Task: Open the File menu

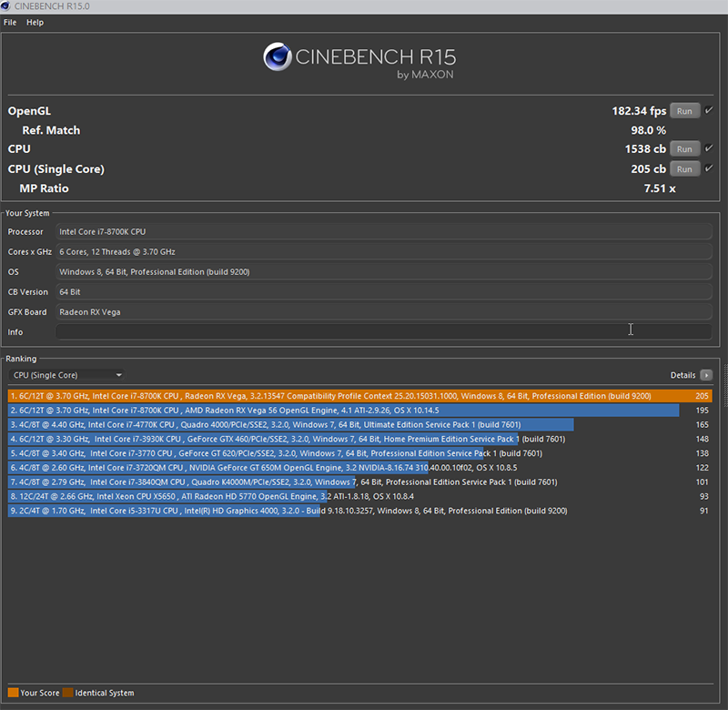Action: [x=10, y=22]
